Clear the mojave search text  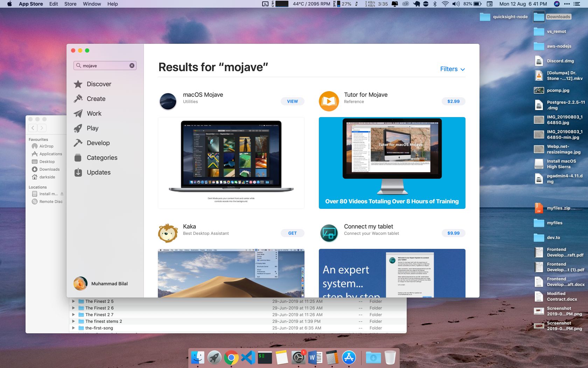coord(132,66)
